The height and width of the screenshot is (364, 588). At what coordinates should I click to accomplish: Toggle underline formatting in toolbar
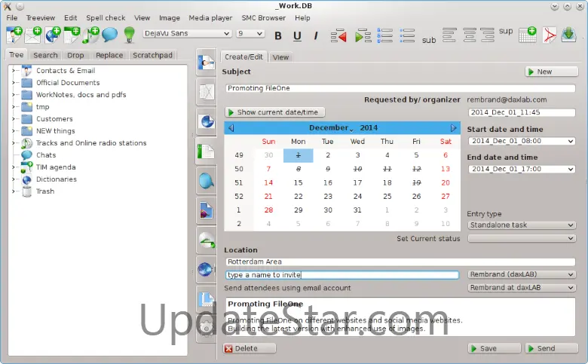[x=297, y=36]
